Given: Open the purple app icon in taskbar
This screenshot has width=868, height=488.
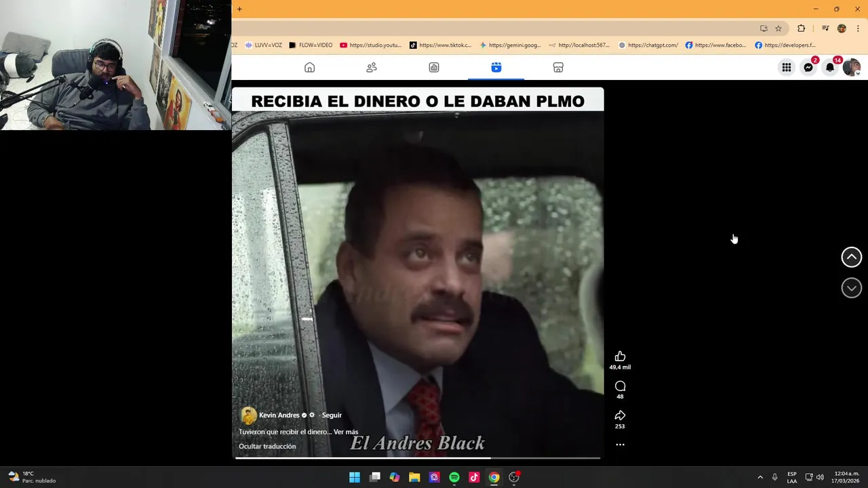Looking at the screenshot, I should pyautogui.click(x=435, y=477).
